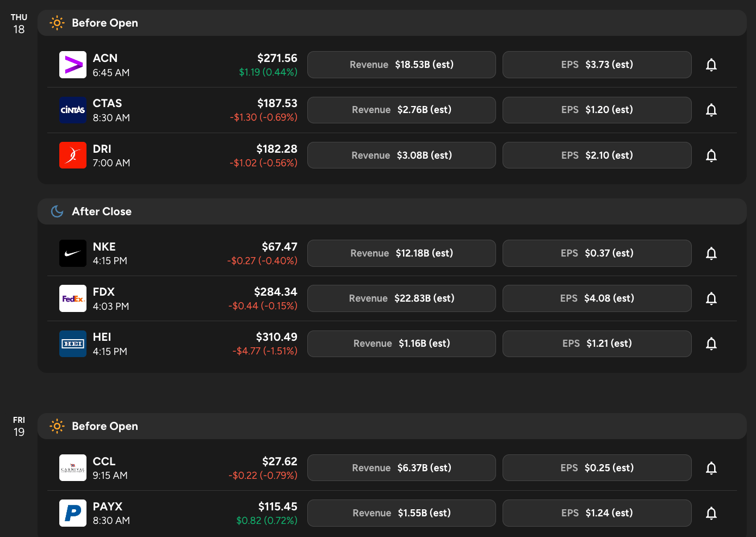Click FDX share price $284.34

click(x=276, y=292)
